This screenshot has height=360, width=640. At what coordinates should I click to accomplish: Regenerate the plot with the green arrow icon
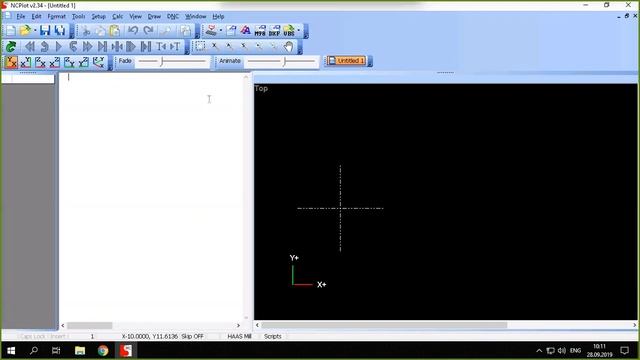11,47
